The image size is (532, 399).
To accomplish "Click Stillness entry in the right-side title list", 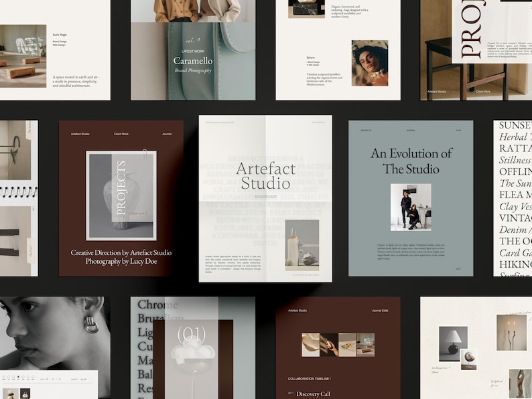I will pyautogui.click(x=515, y=160).
